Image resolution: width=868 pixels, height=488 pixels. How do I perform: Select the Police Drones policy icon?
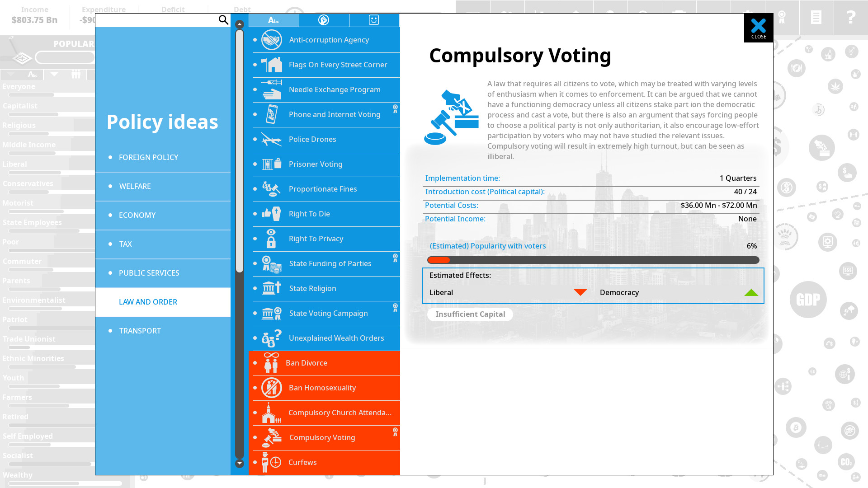[272, 139]
